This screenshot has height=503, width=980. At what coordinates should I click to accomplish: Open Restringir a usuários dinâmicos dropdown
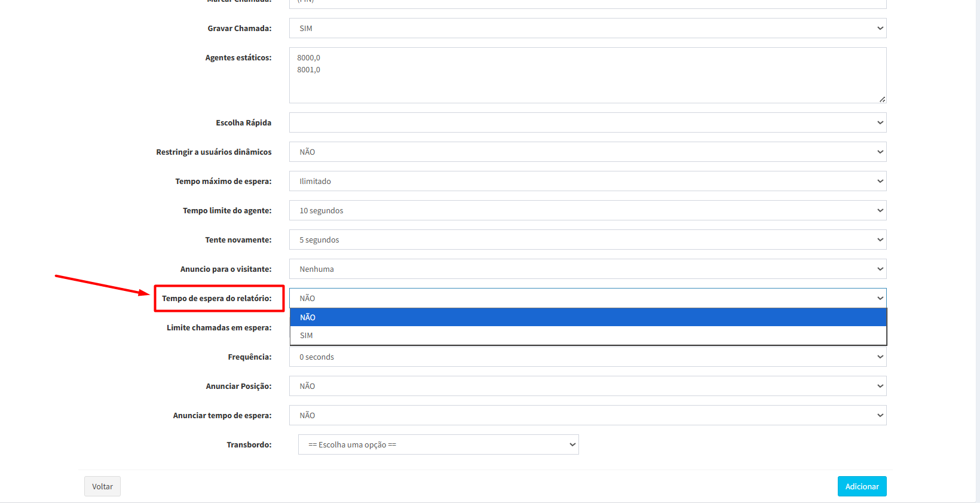coord(587,152)
